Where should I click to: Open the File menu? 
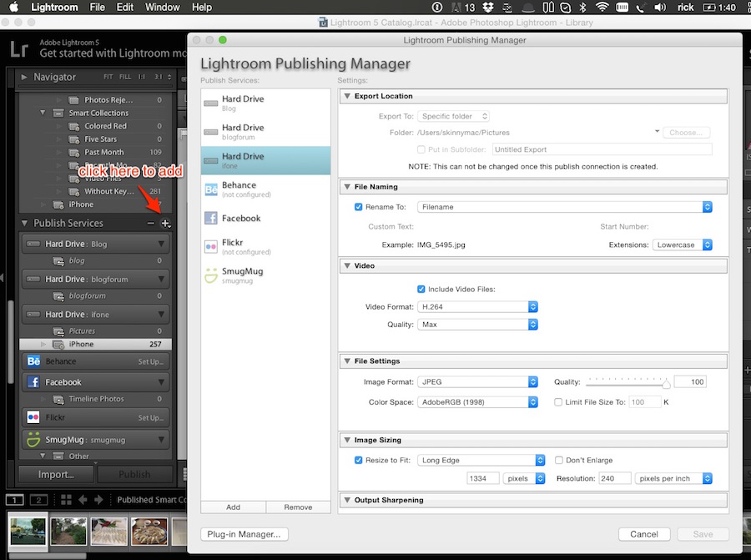(98, 8)
